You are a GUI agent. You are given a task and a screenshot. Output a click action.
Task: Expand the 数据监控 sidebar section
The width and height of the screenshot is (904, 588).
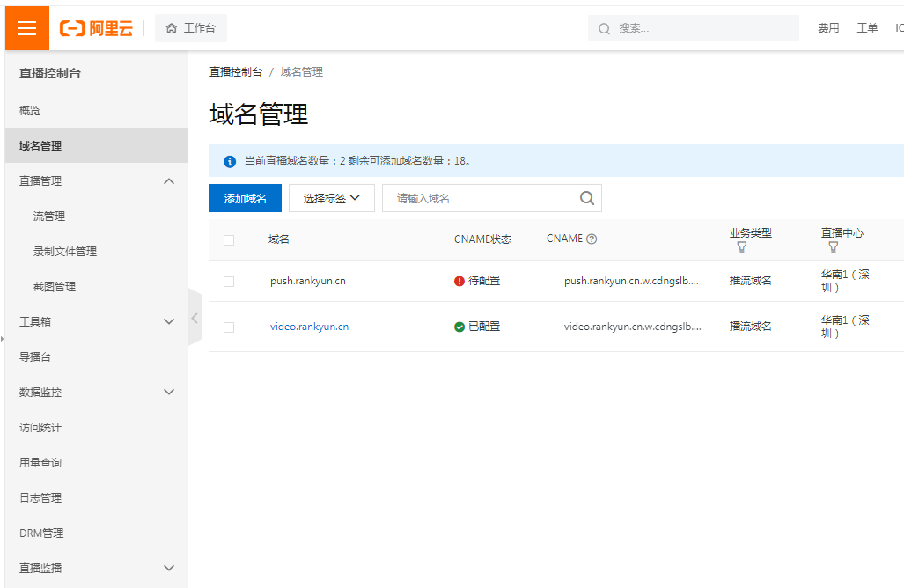pyautogui.click(x=169, y=392)
